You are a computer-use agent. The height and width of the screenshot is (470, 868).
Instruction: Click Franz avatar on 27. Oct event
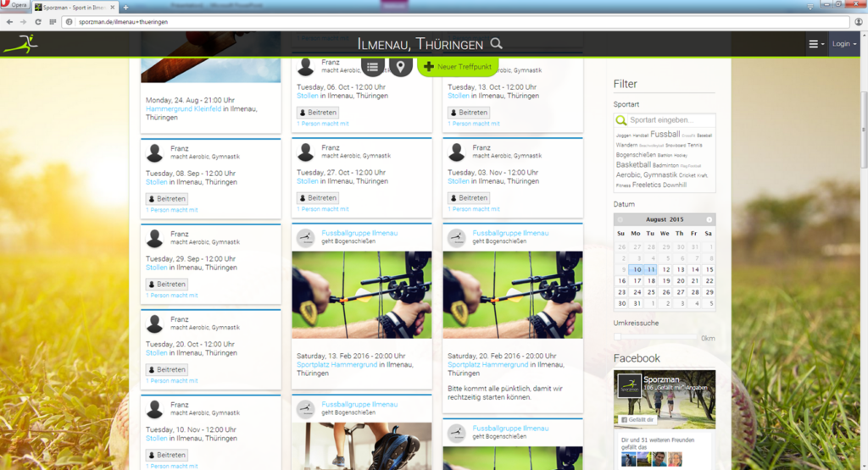tap(305, 152)
